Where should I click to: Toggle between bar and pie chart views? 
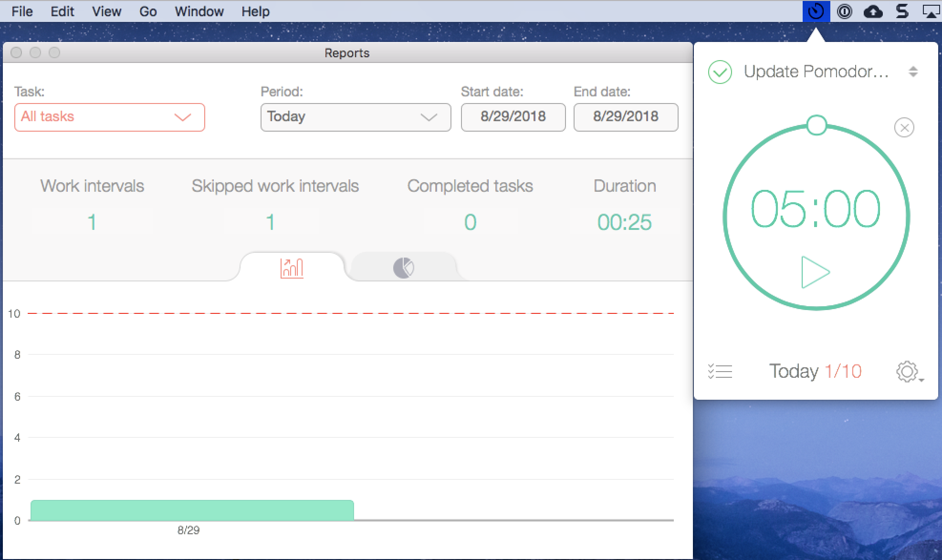[403, 267]
